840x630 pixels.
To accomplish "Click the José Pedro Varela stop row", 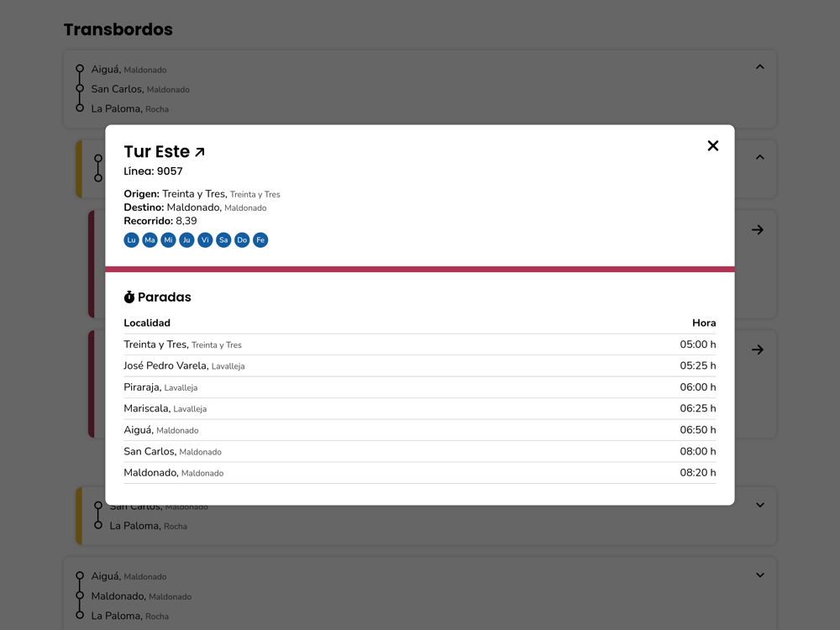I will [x=420, y=366].
